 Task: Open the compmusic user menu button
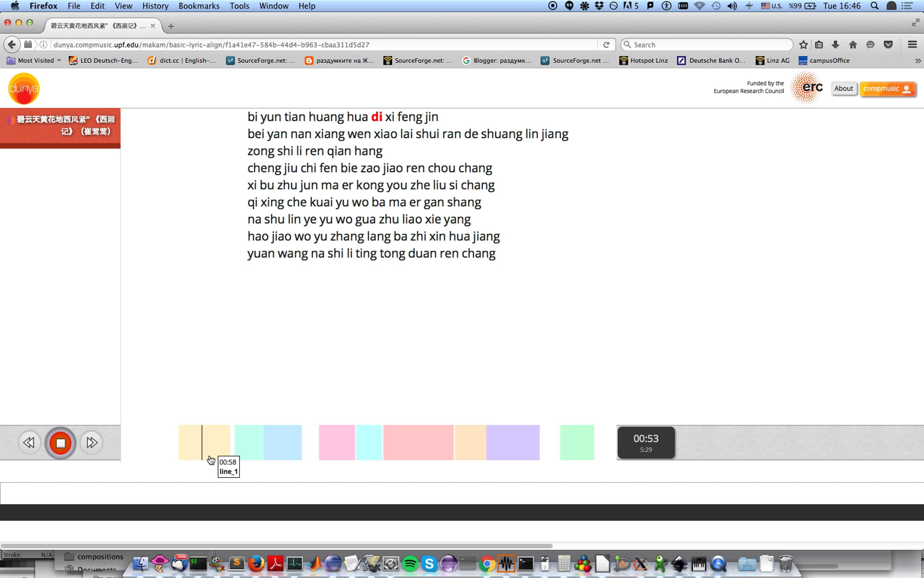click(887, 89)
